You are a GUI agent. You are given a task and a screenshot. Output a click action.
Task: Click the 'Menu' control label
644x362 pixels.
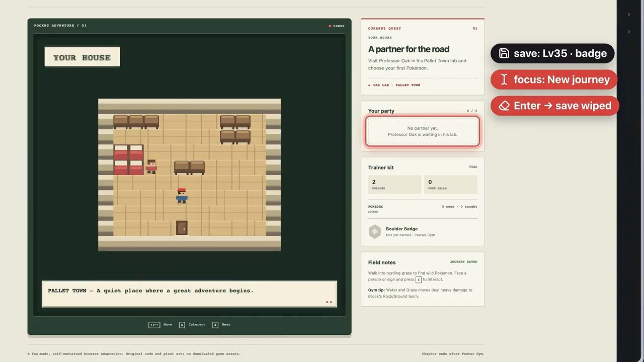226,325
